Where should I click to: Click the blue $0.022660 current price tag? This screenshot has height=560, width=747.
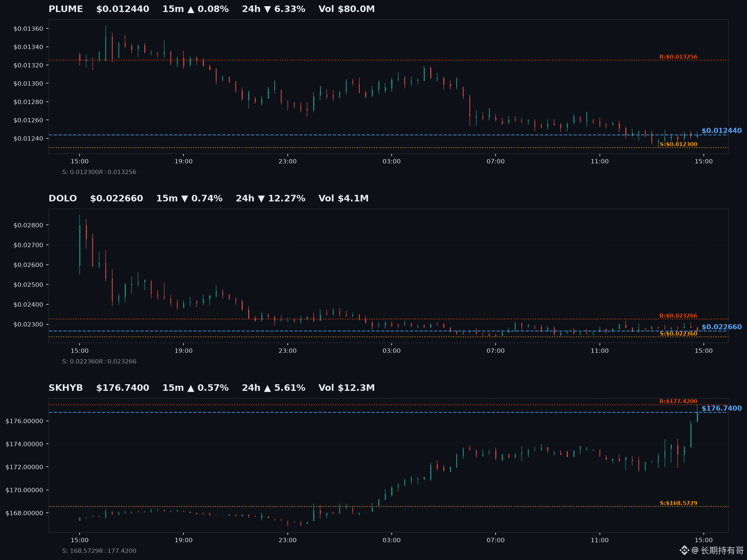pos(722,327)
